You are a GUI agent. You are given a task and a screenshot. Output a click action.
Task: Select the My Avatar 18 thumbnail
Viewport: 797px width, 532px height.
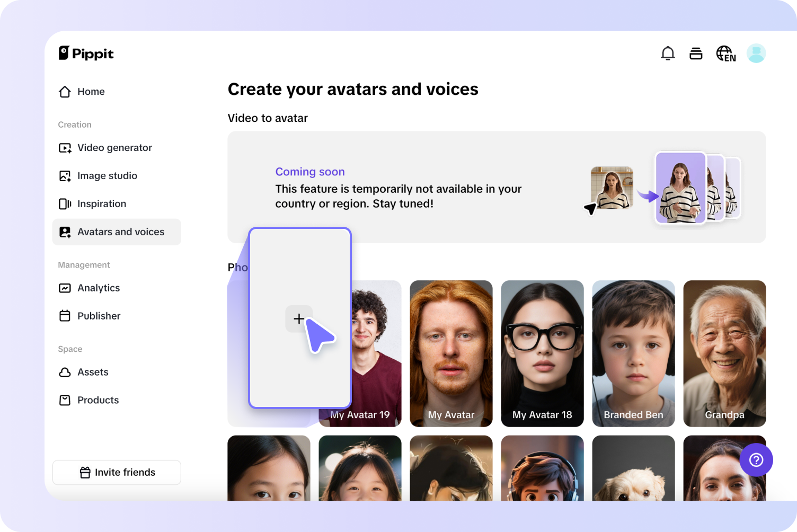coord(542,353)
